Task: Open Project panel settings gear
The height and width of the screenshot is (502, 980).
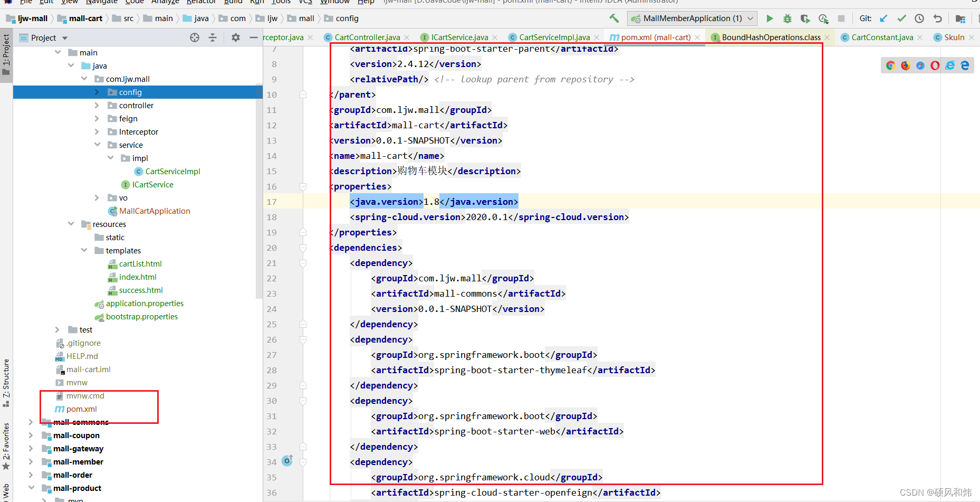Action: click(236, 37)
